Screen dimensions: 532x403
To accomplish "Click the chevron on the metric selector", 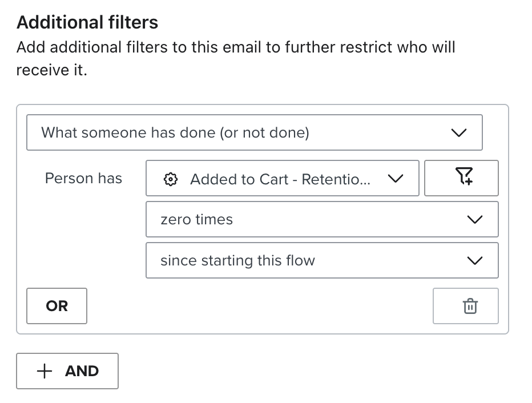I will click(396, 178).
